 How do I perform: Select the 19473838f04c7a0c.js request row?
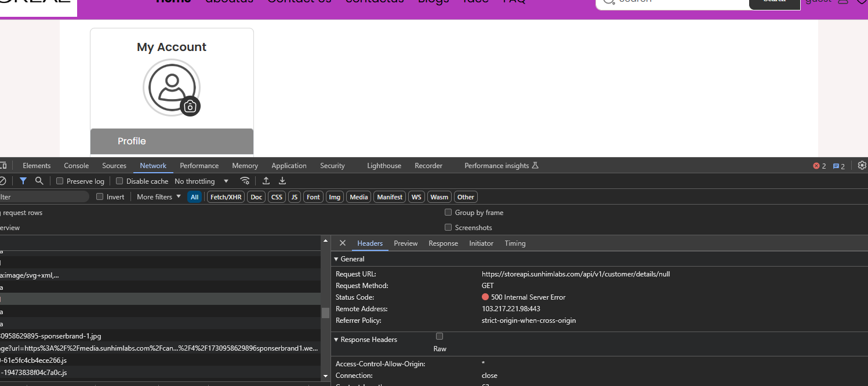point(160,372)
